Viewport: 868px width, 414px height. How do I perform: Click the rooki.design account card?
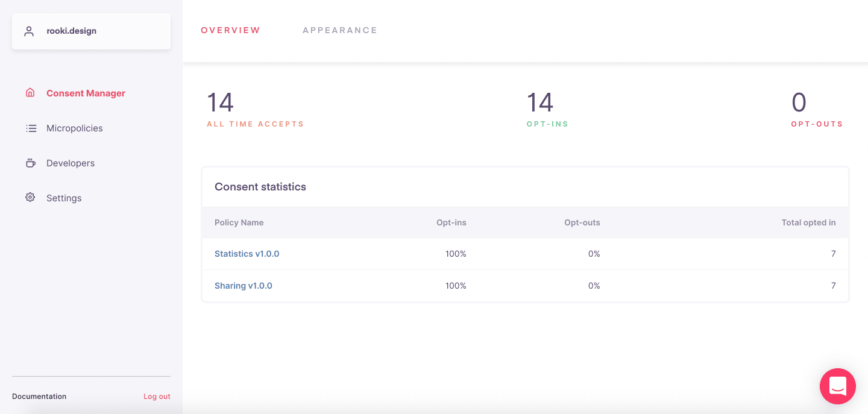point(91,31)
